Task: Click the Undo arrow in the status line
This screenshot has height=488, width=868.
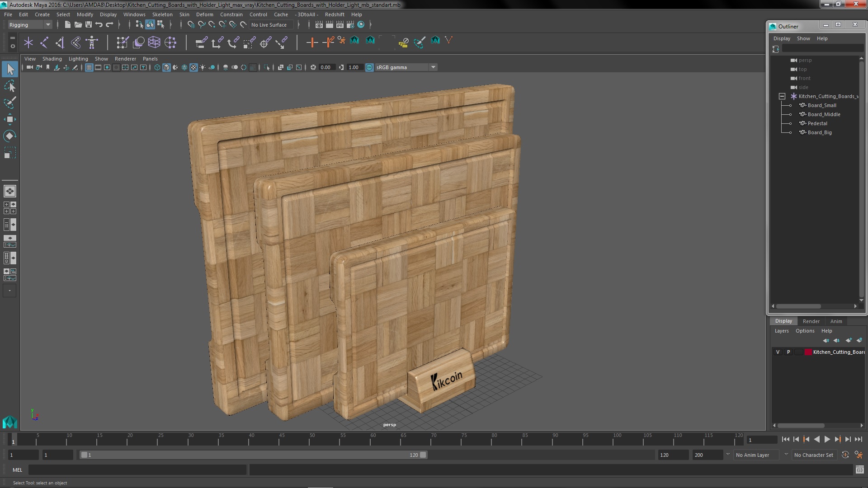Action: [99, 25]
